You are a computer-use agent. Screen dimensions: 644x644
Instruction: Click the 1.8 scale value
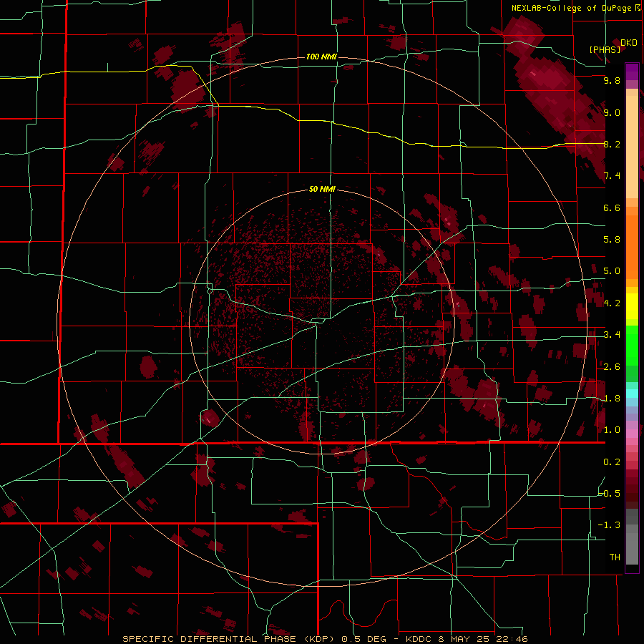point(612,398)
